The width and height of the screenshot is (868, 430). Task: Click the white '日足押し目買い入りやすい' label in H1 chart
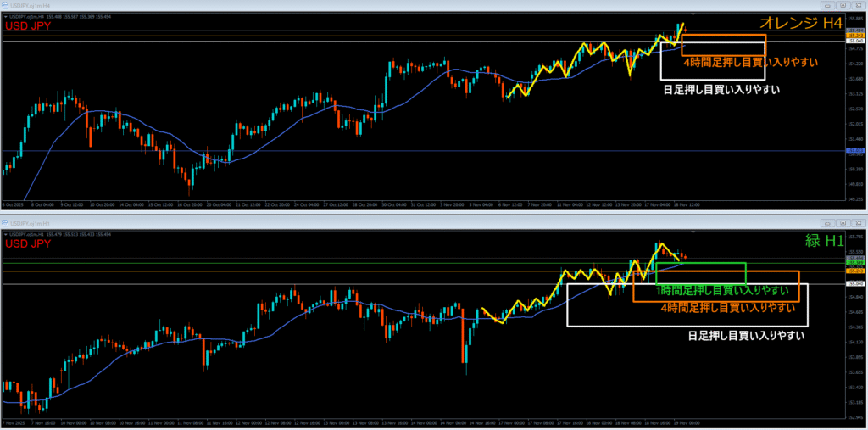pyautogui.click(x=746, y=336)
